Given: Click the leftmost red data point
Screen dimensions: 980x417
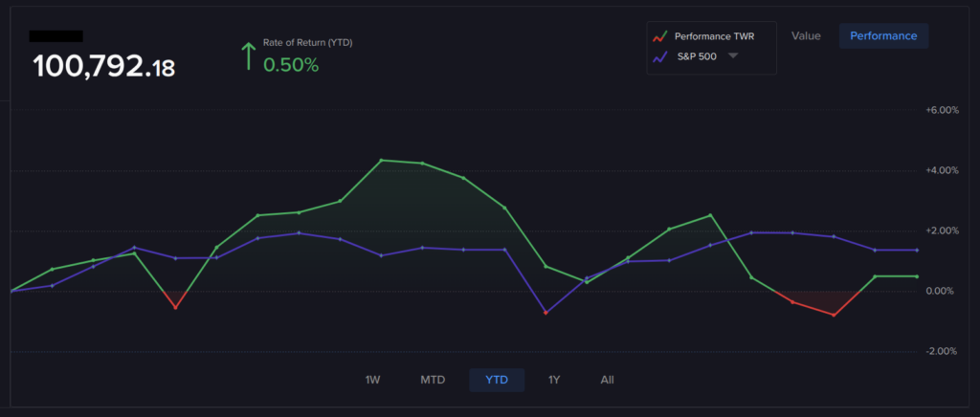Looking at the screenshot, I should [x=175, y=307].
